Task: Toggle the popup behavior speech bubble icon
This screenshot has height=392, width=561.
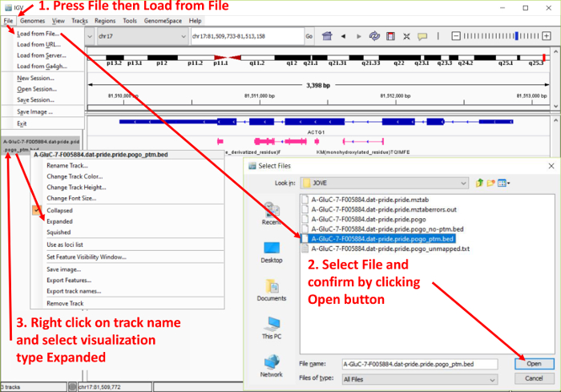Action: coord(422,36)
